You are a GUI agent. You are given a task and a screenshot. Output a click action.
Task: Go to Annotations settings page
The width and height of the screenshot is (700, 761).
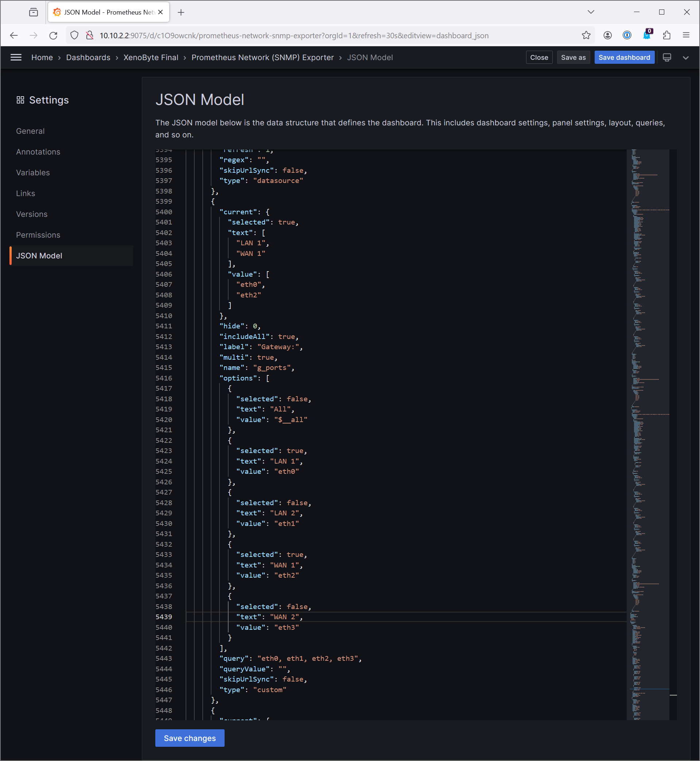point(38,152)
